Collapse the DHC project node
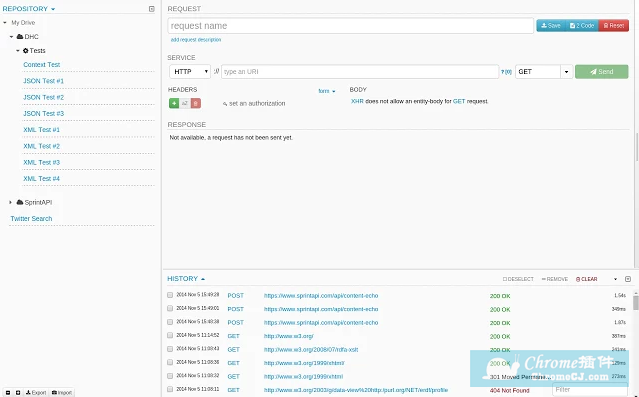This screenshot has height=397, width=639. coord(11,37)
